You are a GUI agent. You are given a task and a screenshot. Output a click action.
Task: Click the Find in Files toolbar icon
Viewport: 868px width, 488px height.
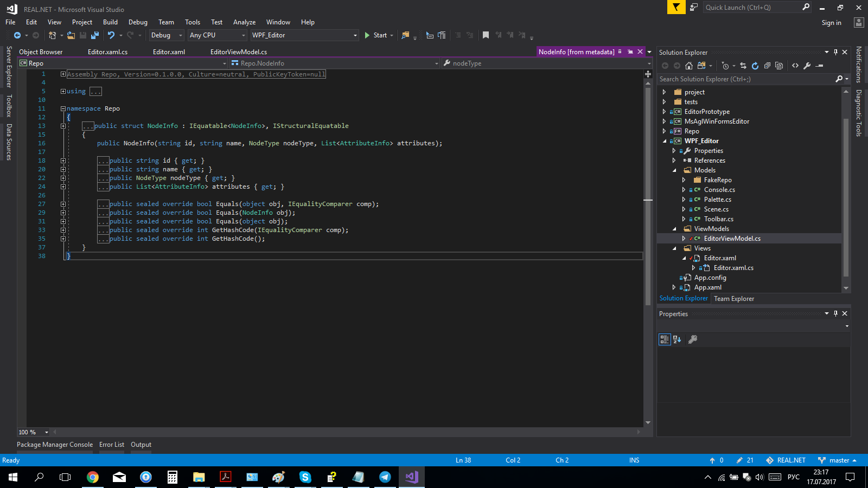pyautogui.click(x=405, y=35)
